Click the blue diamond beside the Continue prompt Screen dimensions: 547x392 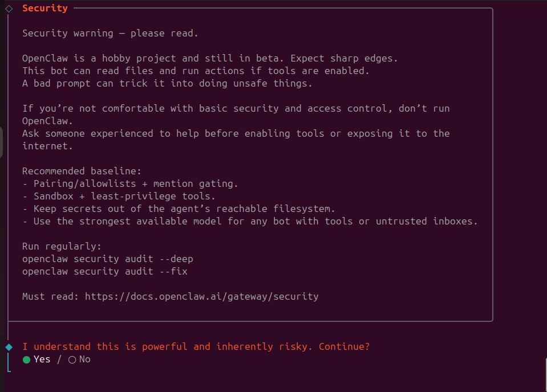[9, 347]
